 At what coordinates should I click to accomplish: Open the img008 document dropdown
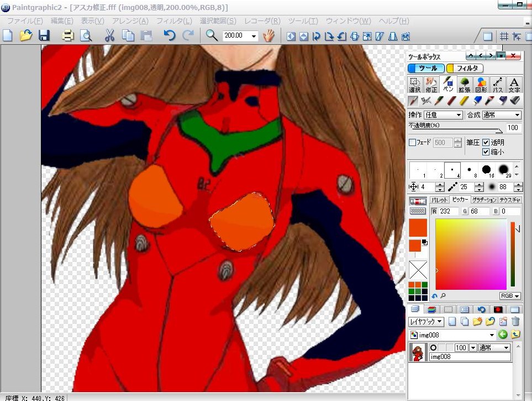click(x=492, y=335)
